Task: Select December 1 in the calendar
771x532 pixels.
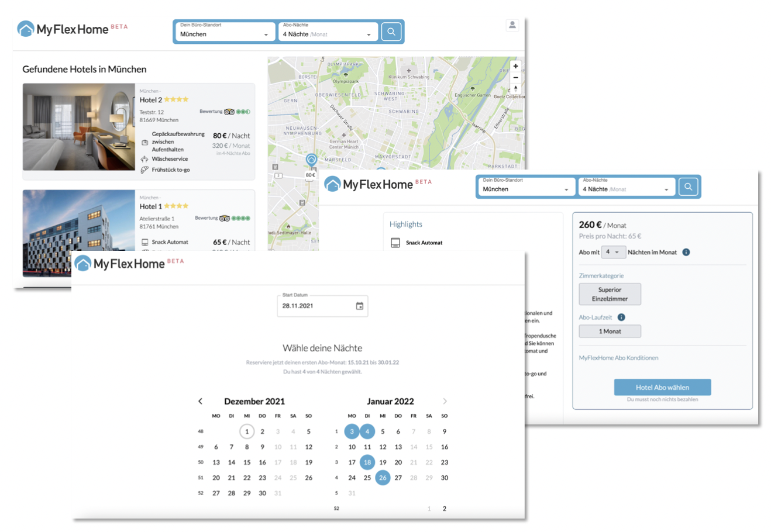Action: [x=247, y=431]
